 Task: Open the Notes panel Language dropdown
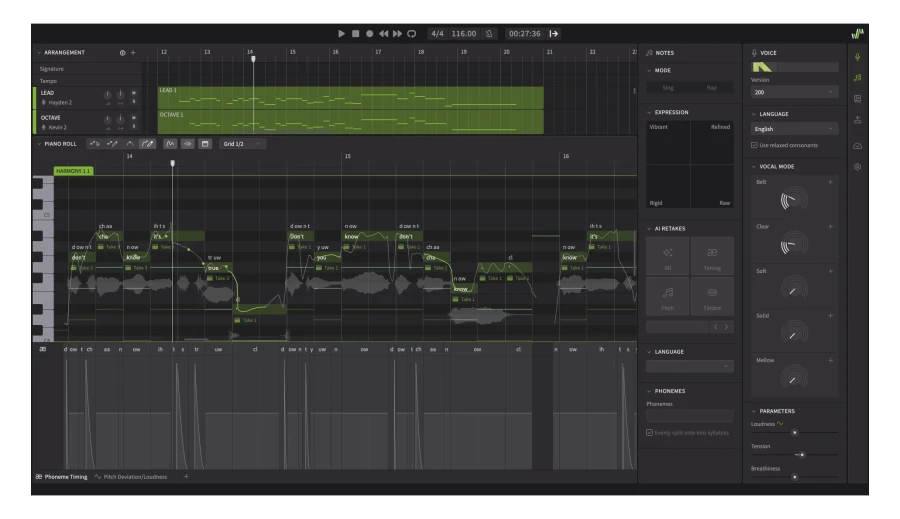coord(690,366)
